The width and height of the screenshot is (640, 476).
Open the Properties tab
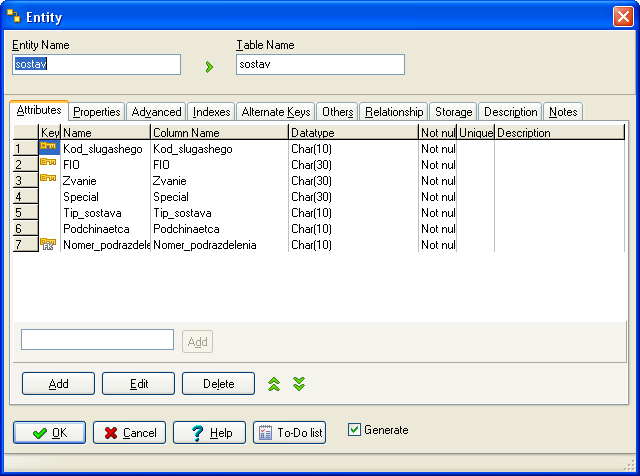[x=97, y=112]
